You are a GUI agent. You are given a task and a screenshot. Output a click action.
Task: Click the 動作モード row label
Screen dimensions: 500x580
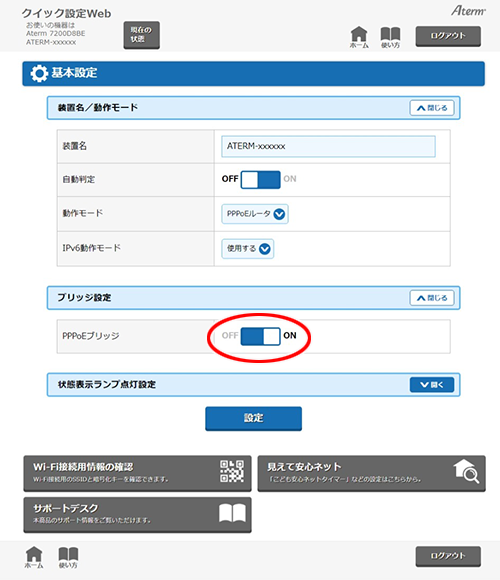pos(82,213)
